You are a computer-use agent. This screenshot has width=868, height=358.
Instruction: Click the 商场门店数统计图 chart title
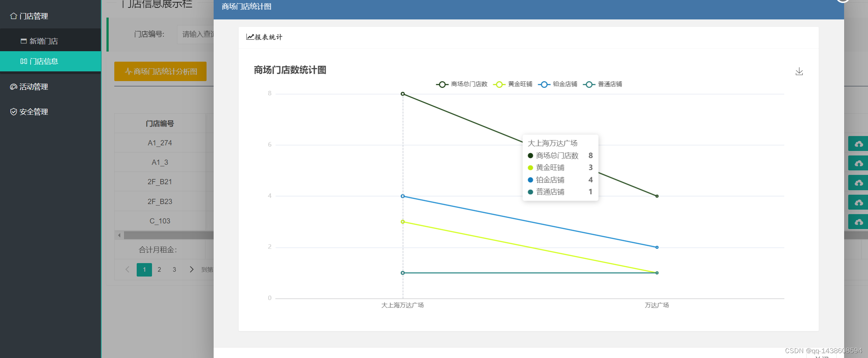pos(290,70)
